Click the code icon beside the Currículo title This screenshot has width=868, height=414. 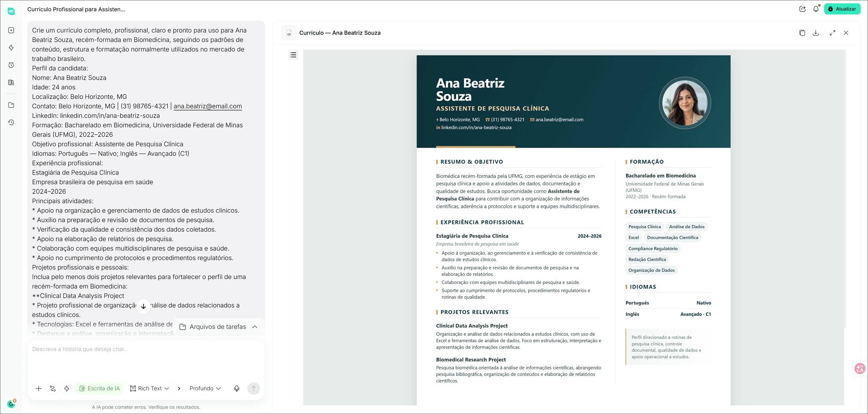[x=289, y=33]
